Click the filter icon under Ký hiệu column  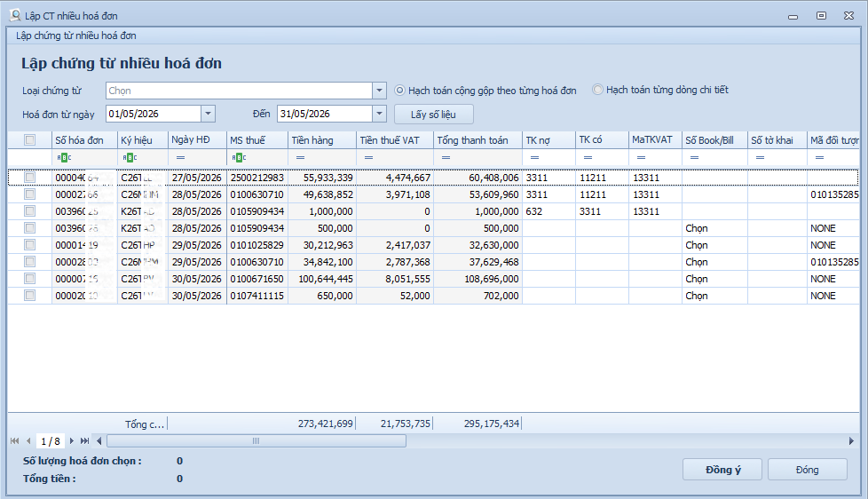click(x=130, y=158)
